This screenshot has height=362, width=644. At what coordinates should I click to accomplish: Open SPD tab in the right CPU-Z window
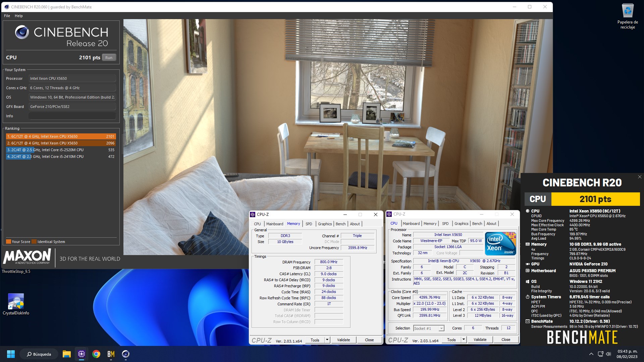point(445,224)
